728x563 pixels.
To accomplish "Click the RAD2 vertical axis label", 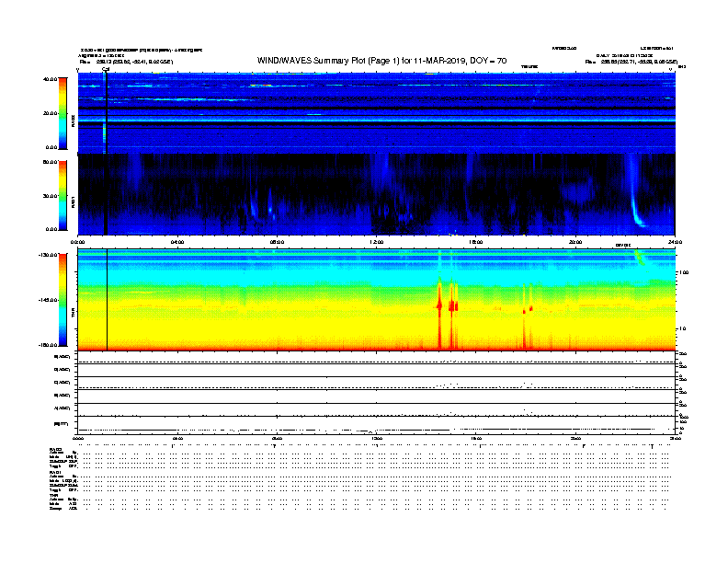I will point(73,121).
